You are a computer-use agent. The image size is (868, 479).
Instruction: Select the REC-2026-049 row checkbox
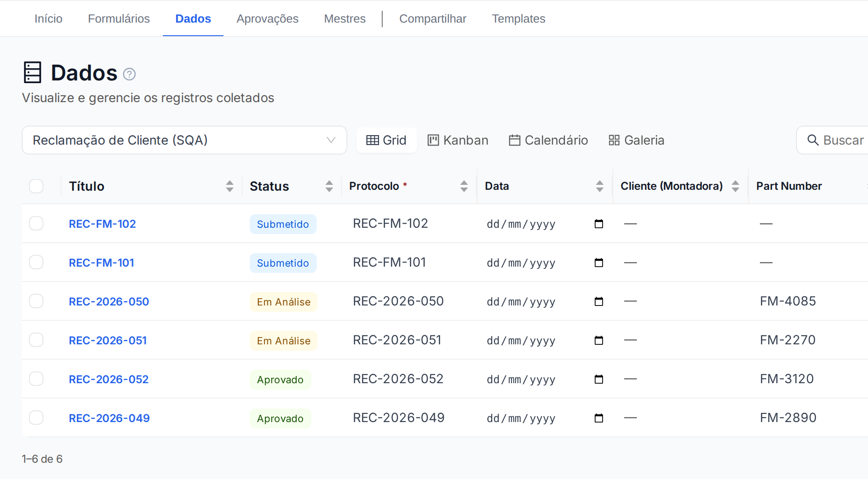[36, 418]
